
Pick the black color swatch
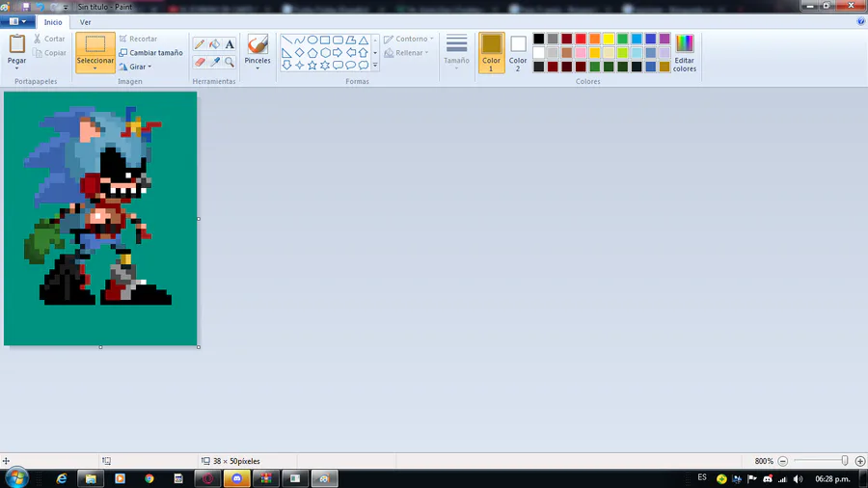point(538,39)
